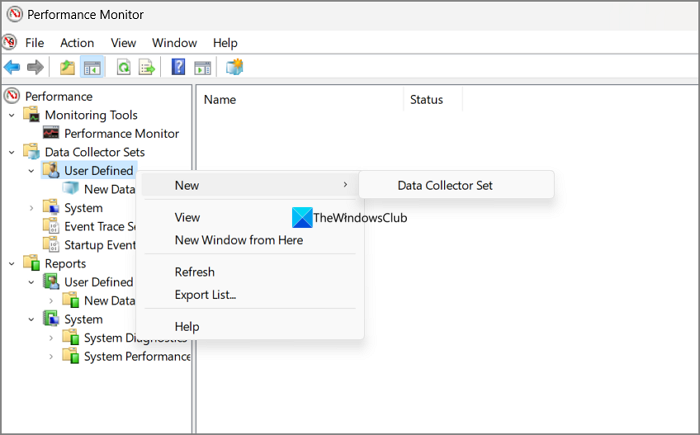700x435 pixels.
Task: Select Monitoring Tools label in tree
Action: click(91, 115)
